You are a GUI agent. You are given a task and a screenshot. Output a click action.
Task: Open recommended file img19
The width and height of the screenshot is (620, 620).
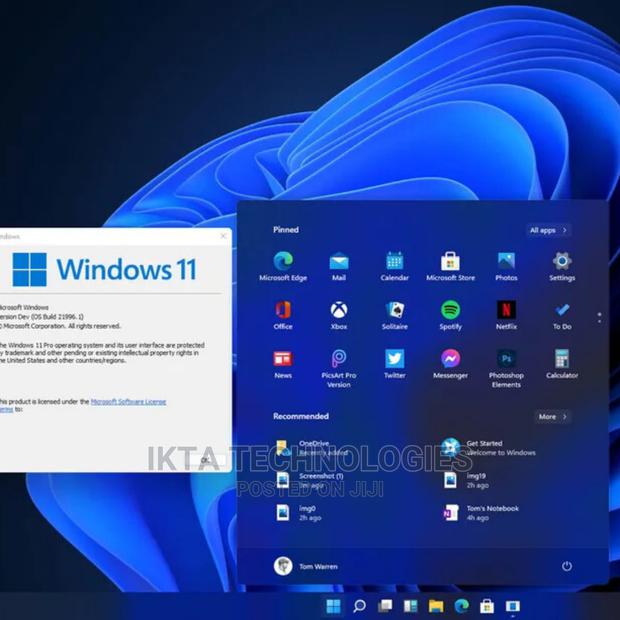(466, 480)
